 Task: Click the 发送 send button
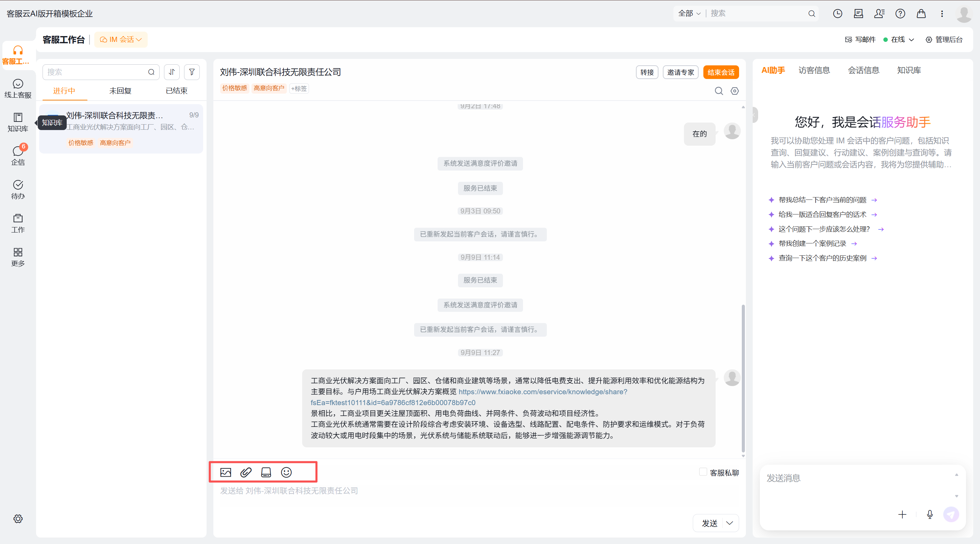pyautogui.click(x=709, y=523)
